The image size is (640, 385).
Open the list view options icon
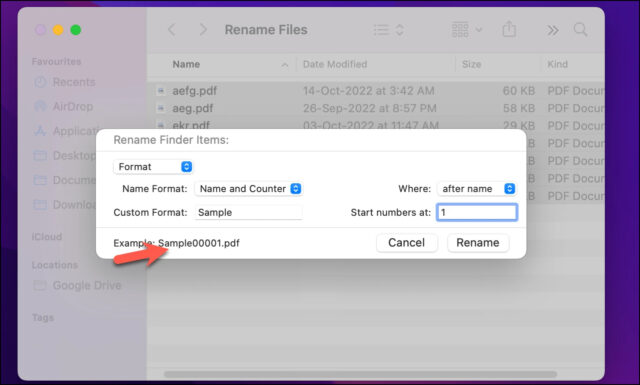(x=389, y=30)
